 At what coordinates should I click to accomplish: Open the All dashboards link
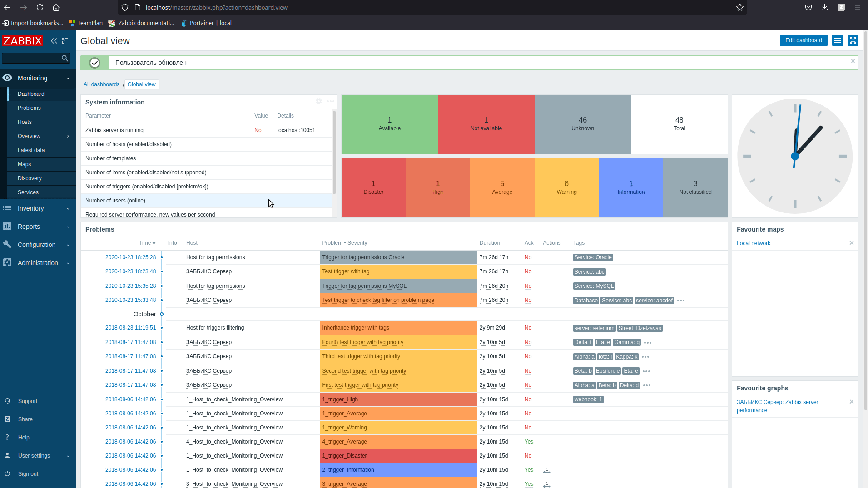tap(101, 84)
